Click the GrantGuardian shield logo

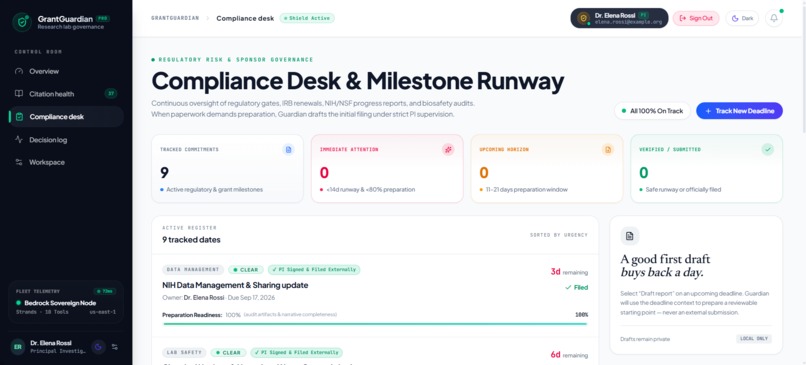22,22
